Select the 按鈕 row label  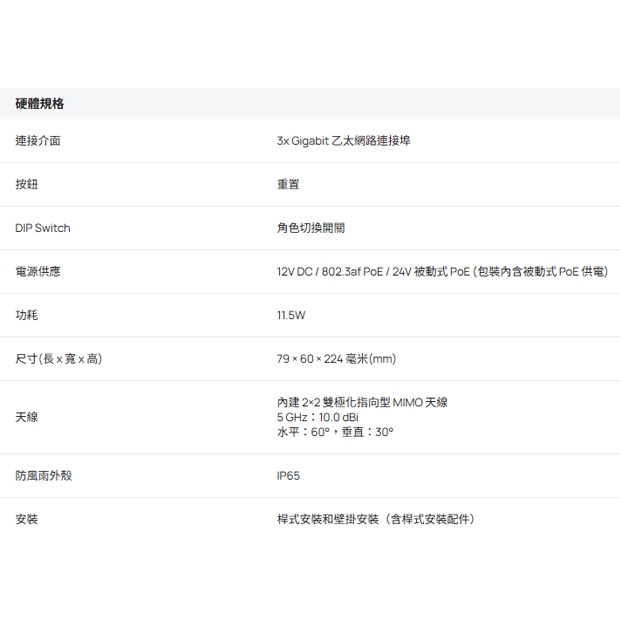26,184
